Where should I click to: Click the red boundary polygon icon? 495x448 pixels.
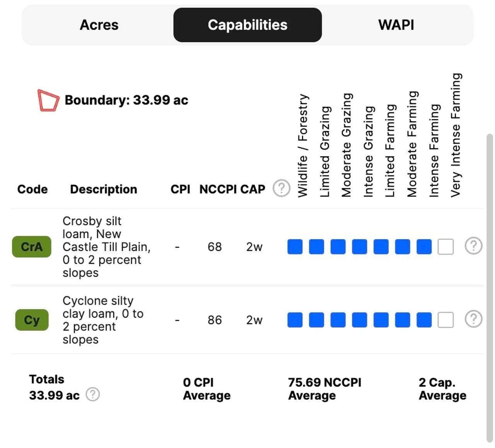48,100
